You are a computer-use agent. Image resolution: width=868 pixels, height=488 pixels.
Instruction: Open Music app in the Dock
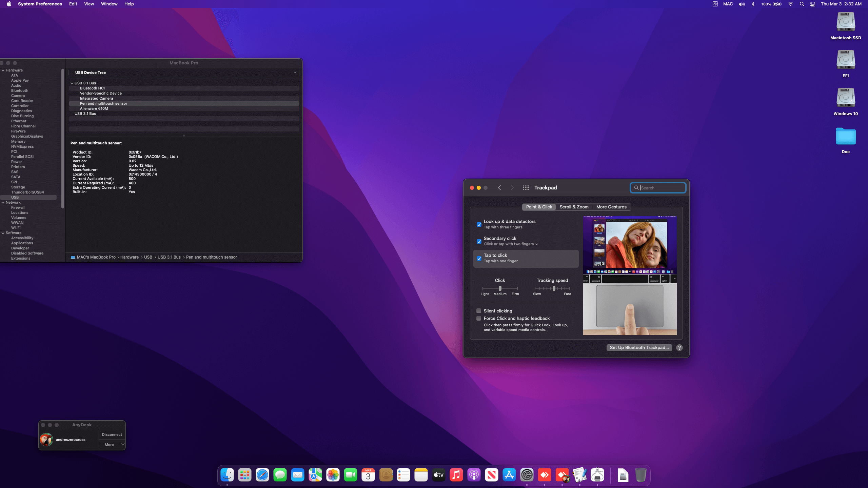[x=456, y=475]
